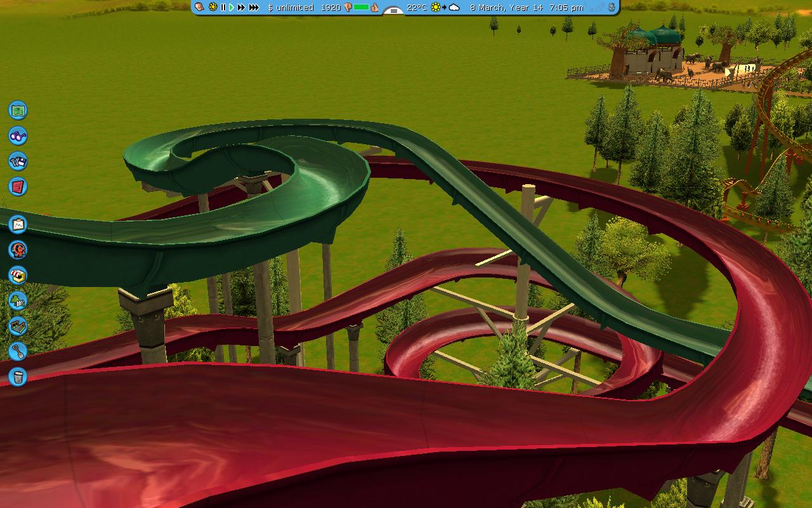Open the messages hand icon in top bar

pyautogui.click(x=199, y=7)
